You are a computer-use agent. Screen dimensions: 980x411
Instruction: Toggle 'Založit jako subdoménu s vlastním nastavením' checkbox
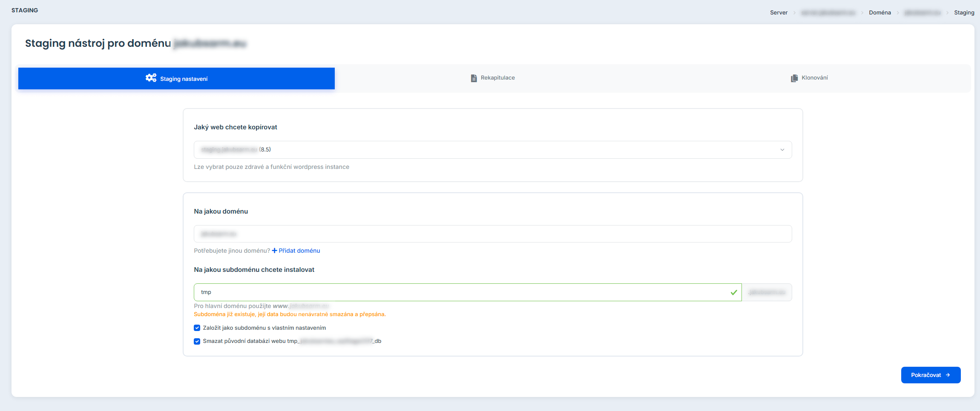[197, 328]
